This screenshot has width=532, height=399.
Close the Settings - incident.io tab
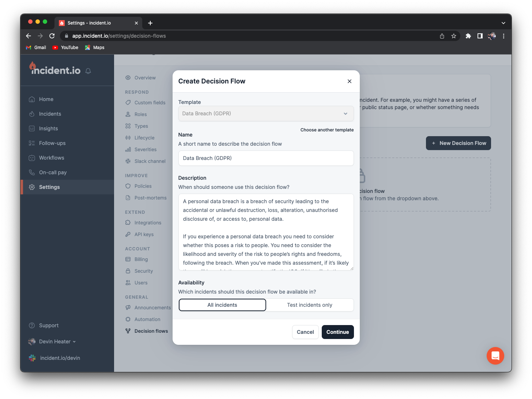136,23
